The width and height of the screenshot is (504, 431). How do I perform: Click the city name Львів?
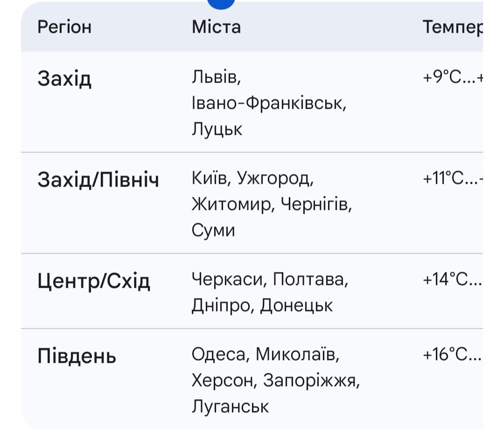tap(216, 78)
